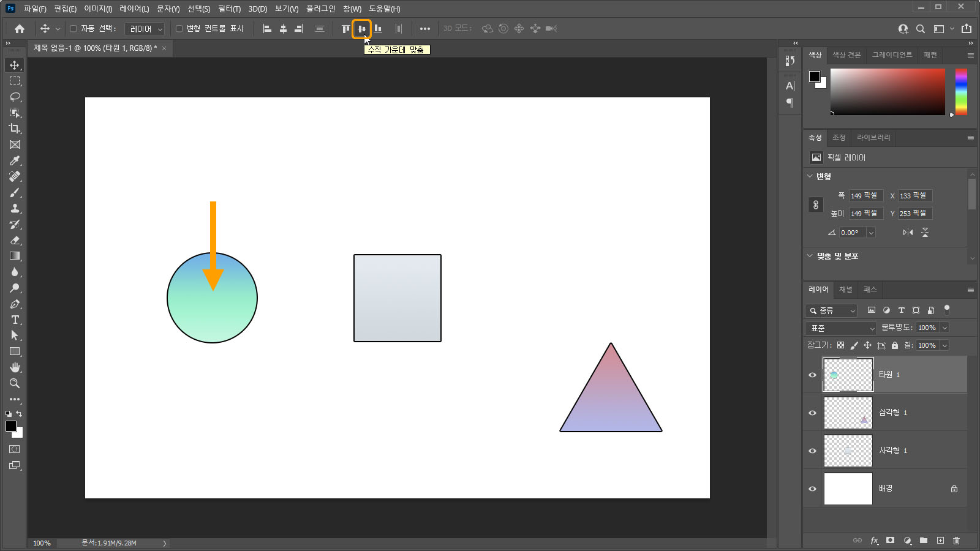
Task: Click the flip vertical button
Action: tap(925, 233)
